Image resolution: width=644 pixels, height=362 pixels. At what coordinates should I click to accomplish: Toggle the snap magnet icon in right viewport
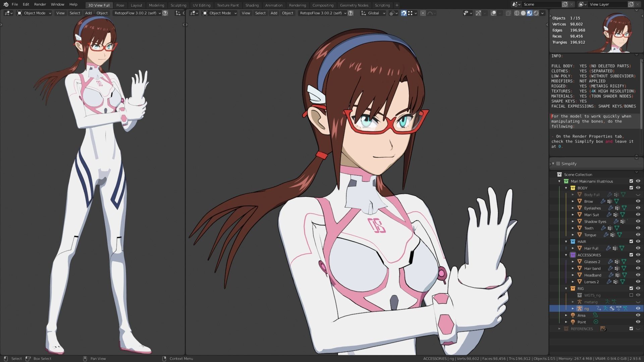[404, 13]
